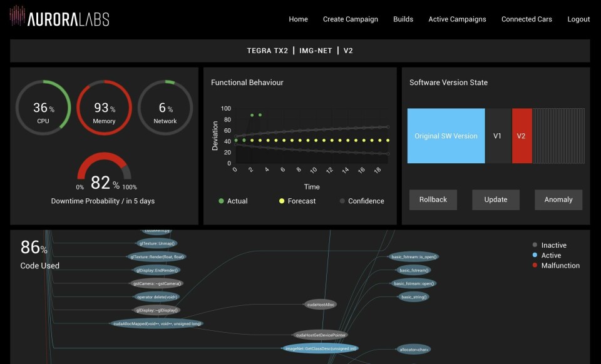Select the Original SW Version block
Viewport: 601px width, 364px height.
(x=446, y=136)
